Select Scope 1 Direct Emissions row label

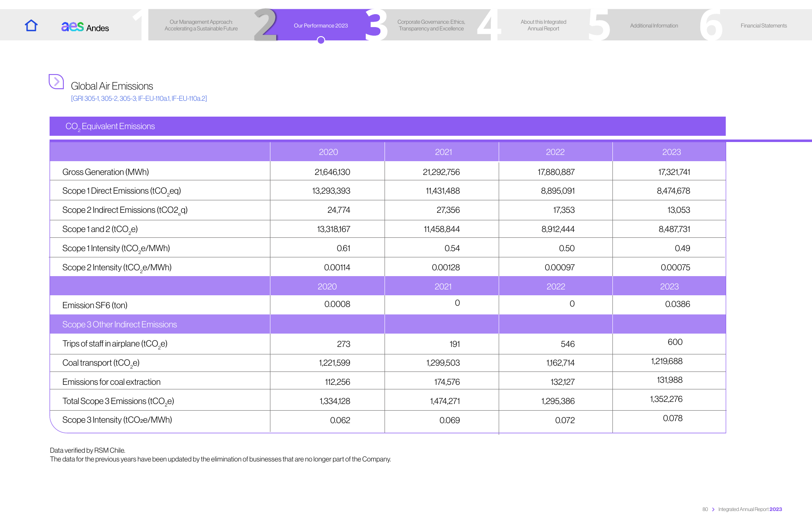click(121, 191)
